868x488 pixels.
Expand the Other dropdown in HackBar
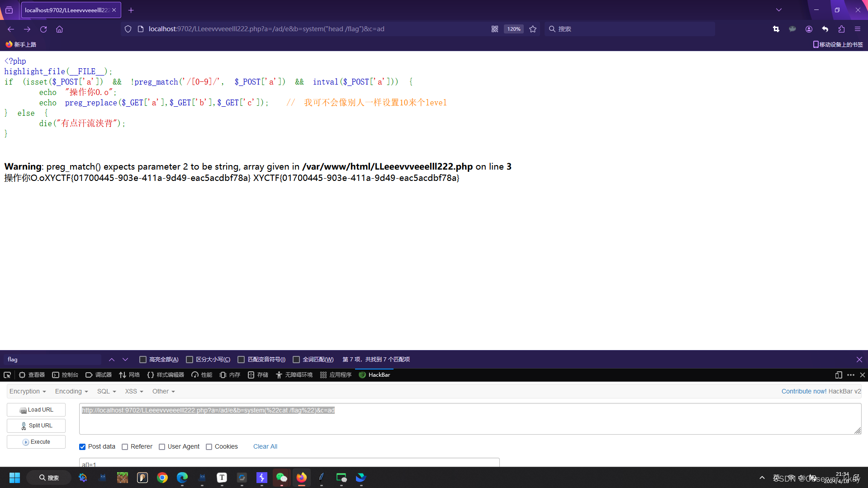(163, 391)
